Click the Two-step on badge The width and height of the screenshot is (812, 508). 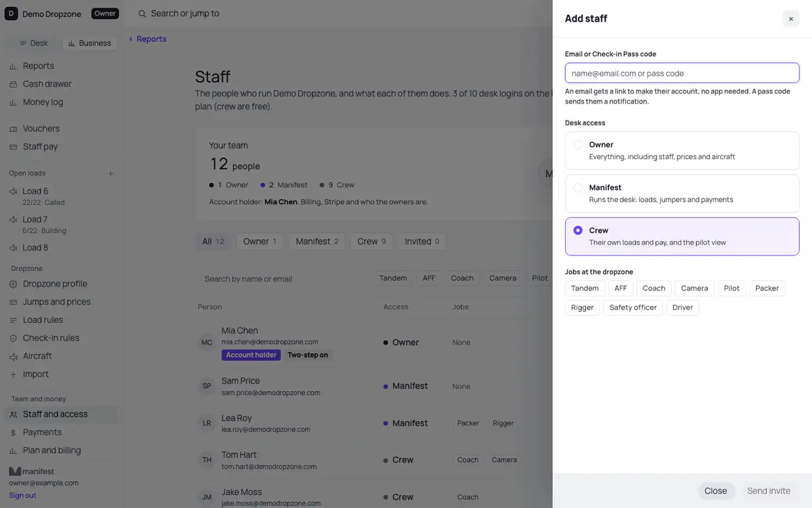click(308, 355)
